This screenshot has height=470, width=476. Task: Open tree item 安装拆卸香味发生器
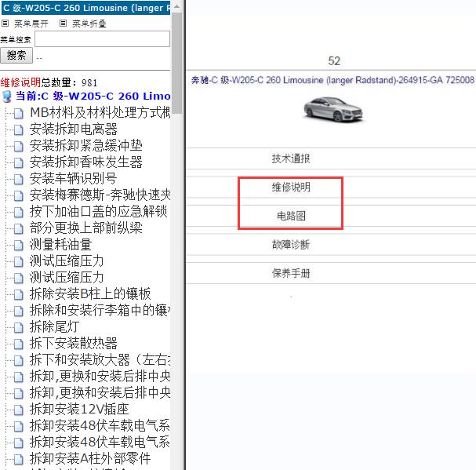[86, 162]
